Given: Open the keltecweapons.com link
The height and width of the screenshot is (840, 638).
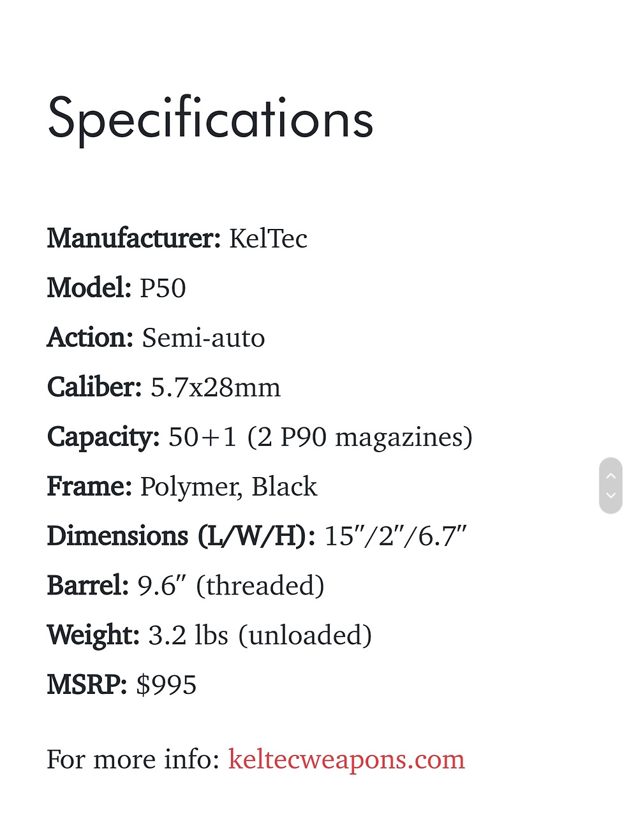Looking at the screenshot, I should coord(346,759).
